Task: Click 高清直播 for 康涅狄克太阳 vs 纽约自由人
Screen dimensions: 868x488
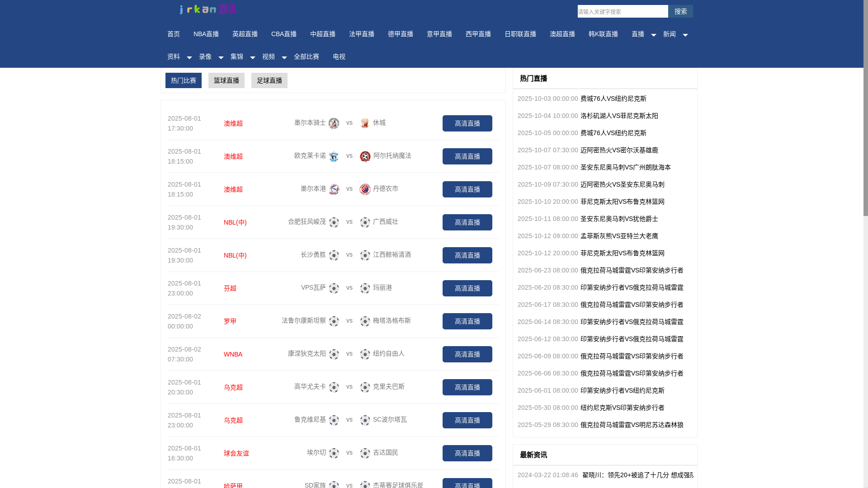Action: [x=467, y=354]
